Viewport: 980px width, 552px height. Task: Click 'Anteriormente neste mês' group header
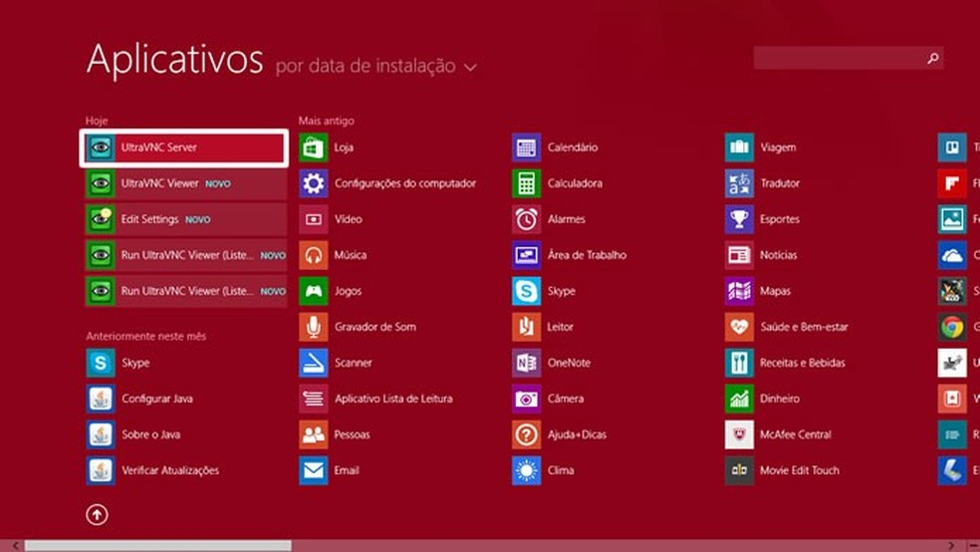[x=146, y=337]
